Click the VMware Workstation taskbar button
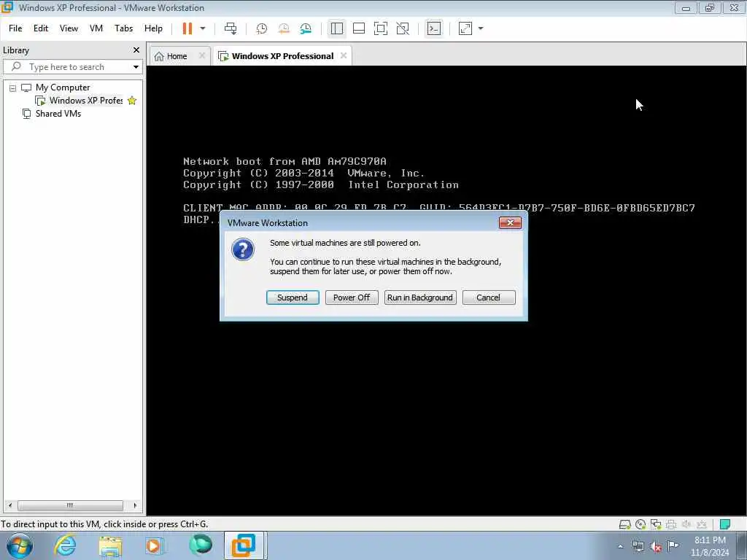 point(244,545)
